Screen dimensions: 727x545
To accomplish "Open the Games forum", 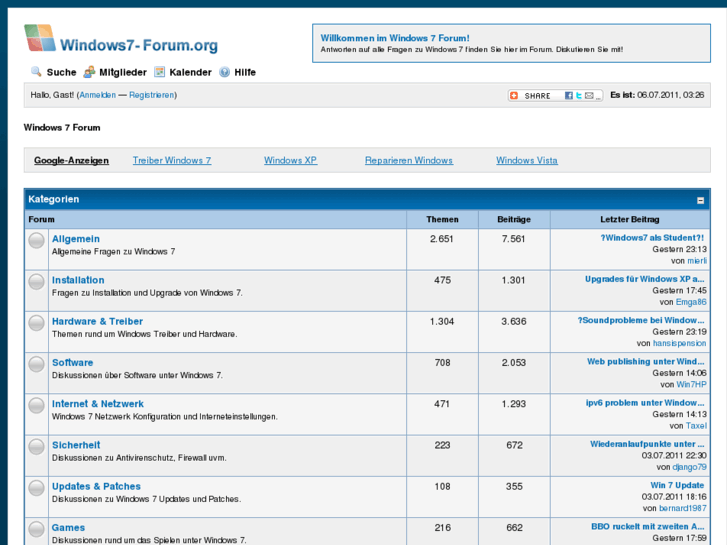I will (68, 528).
